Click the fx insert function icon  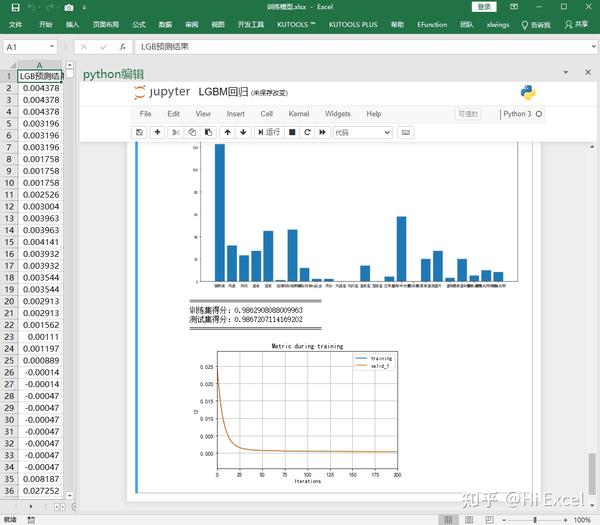pos(122,47)
